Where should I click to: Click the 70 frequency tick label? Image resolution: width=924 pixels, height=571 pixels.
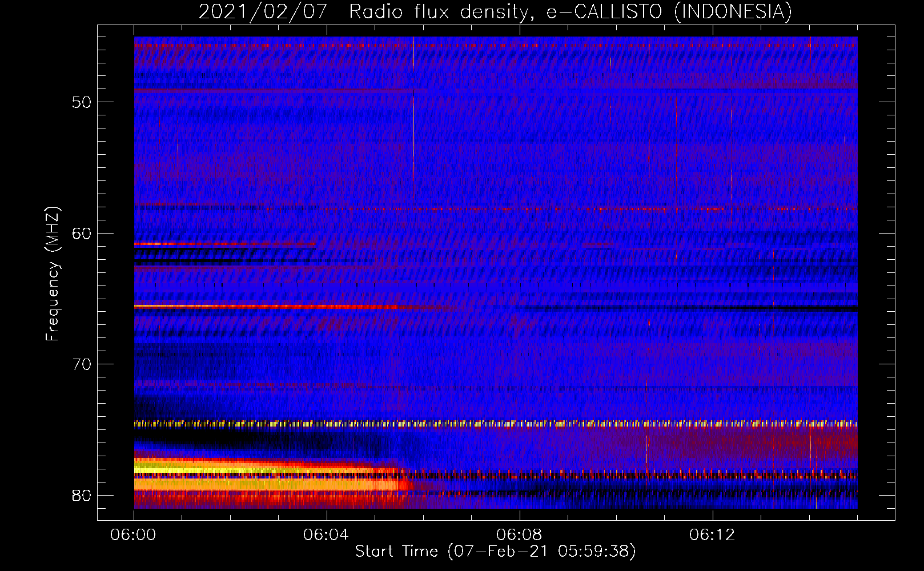coord(82,364)
